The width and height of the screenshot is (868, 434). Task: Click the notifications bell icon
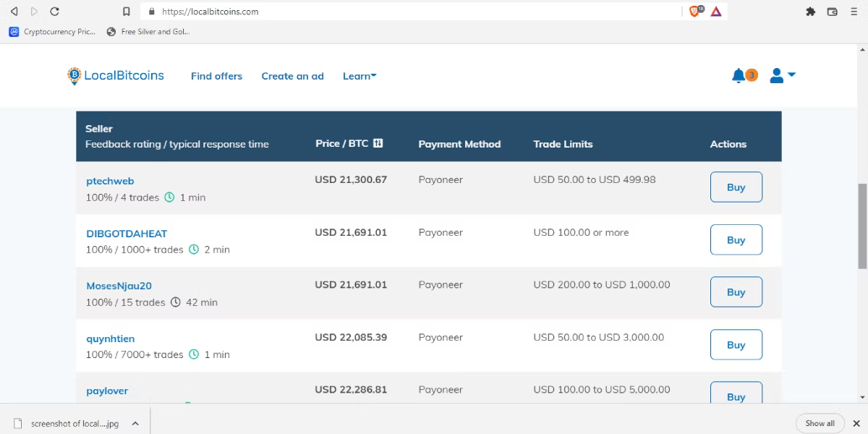tap(738, 75)
